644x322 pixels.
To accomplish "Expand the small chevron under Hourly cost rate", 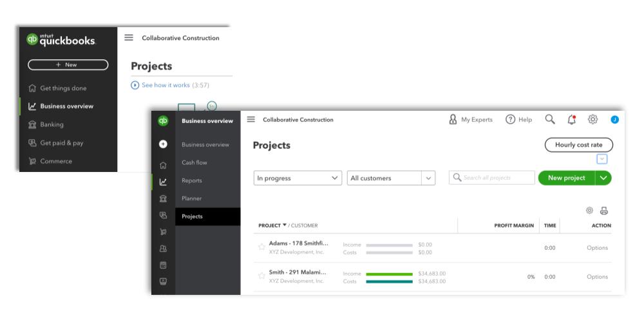I will coord(601,159).
